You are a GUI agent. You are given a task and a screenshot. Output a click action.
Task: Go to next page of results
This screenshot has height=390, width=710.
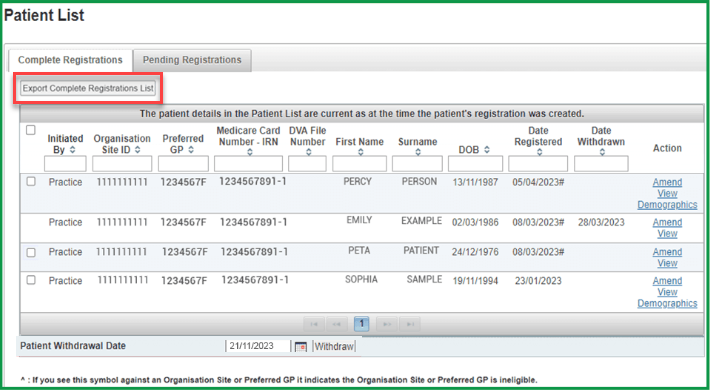coord(387,324)
